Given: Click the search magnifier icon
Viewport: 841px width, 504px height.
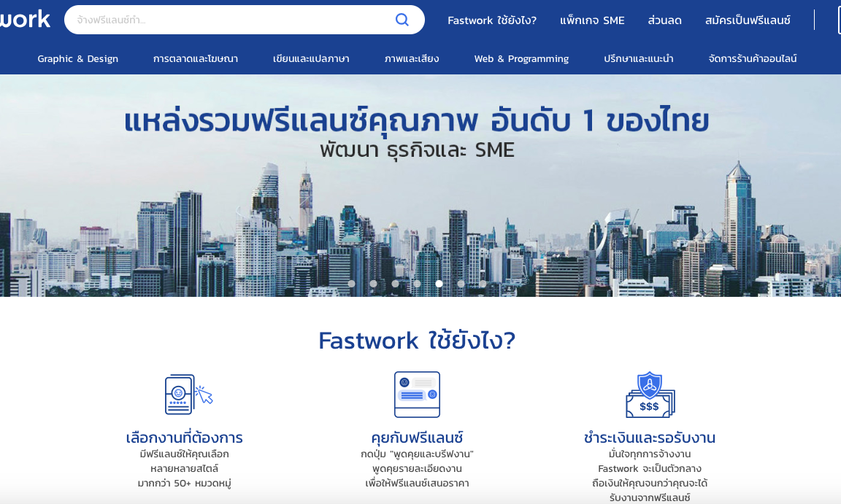Looking at the screenshot, I should pyautogui.click(x=402, y=19).
